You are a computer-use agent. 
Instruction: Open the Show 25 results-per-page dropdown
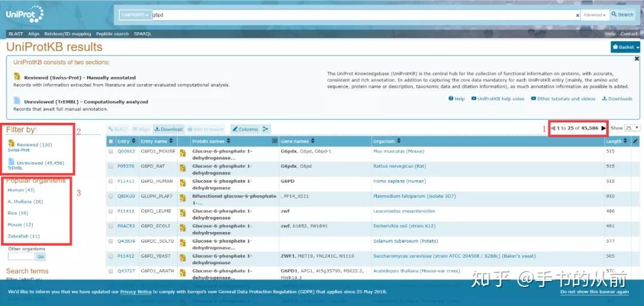(631, 128)
